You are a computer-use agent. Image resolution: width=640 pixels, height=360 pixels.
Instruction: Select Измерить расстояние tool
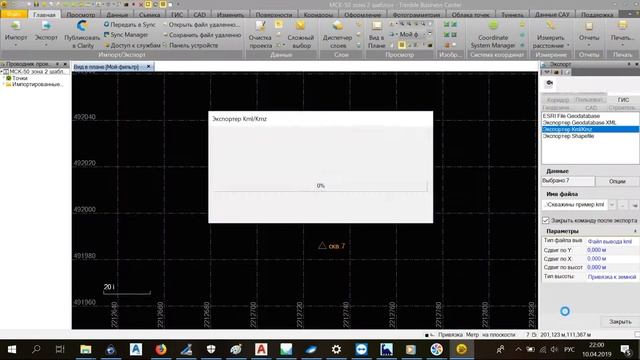click(x=550, y=35)
